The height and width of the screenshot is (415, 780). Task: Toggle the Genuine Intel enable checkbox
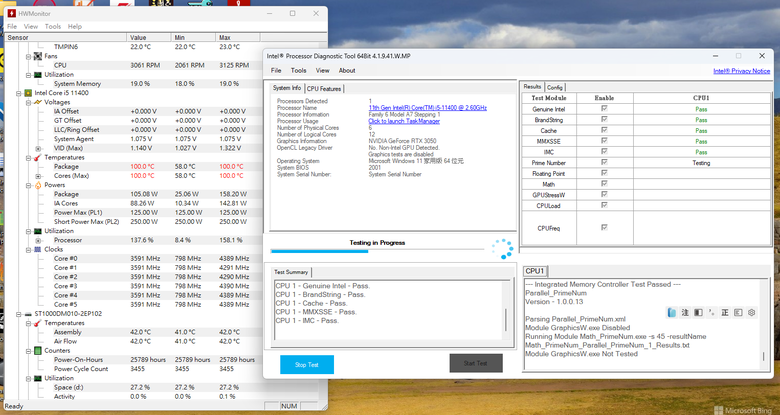coord(604,108)
